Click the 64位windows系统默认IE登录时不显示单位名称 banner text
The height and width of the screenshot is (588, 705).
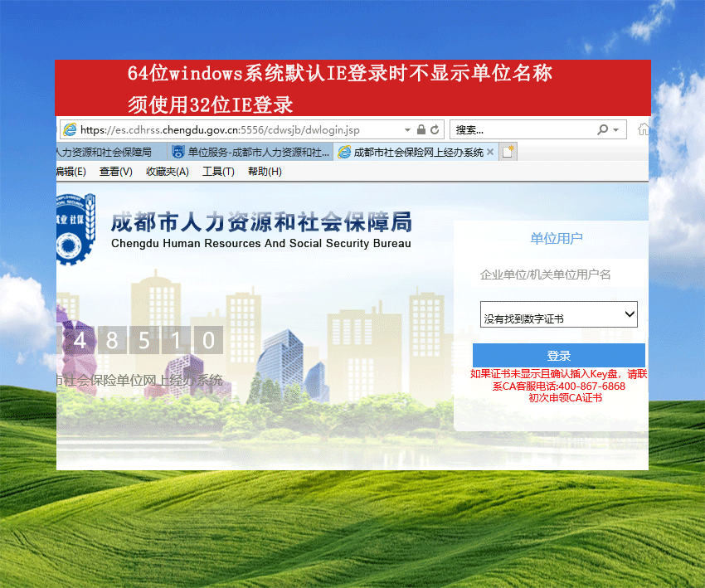340,73
